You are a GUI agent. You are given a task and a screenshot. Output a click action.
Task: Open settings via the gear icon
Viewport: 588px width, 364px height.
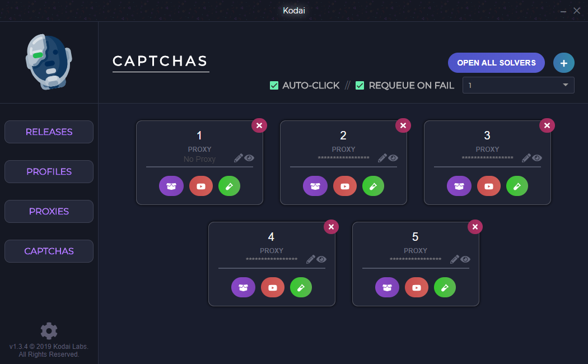[x=49, y=331]
